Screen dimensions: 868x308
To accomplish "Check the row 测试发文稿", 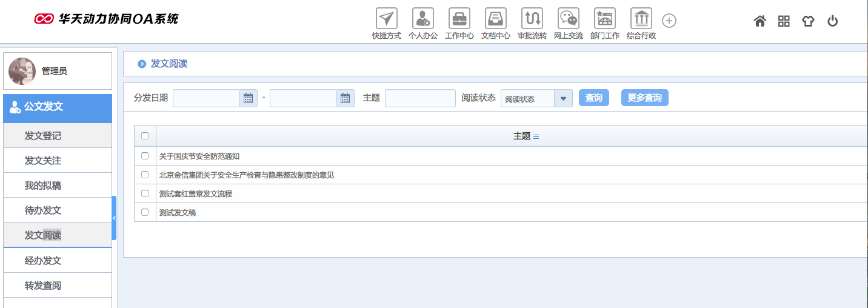I will pyautogui.click(x=145, y=212).
